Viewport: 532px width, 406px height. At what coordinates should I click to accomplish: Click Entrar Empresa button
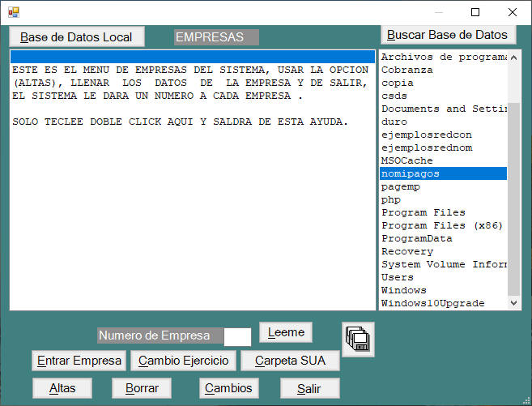pyautogui.click(x=79, y=361)
